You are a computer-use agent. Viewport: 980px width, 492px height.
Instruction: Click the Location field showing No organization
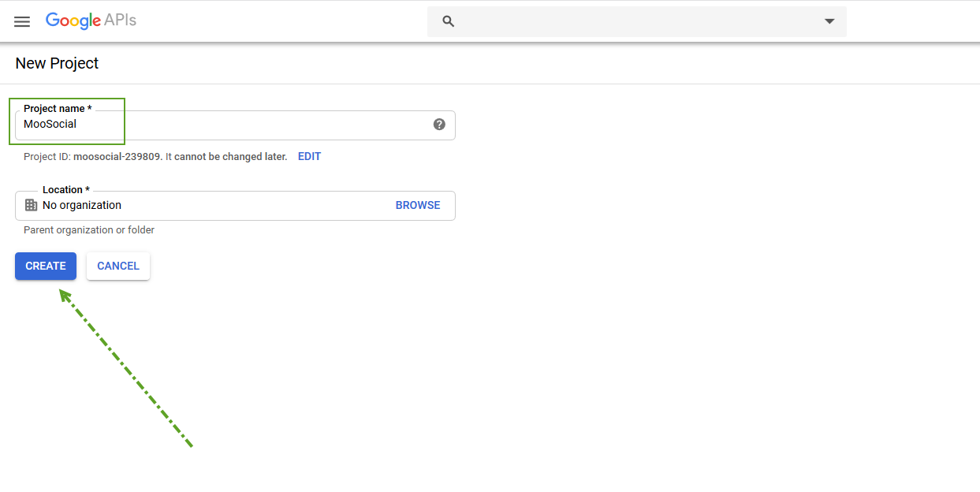235,205
